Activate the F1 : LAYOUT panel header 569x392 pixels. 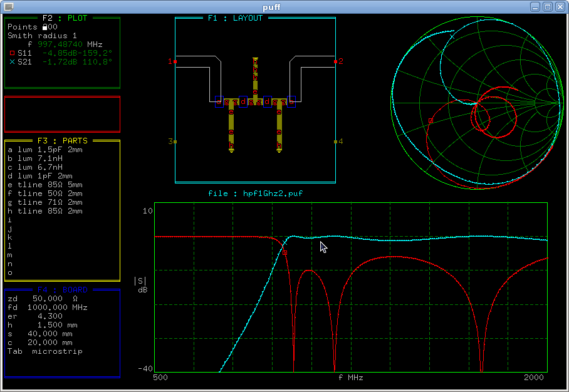(x=235, y=18)
